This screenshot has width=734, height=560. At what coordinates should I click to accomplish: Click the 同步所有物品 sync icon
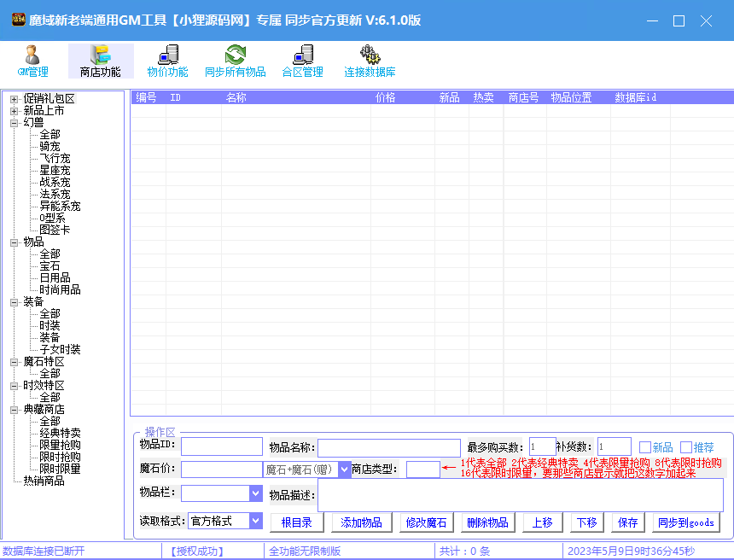pyautogui.click(x=235, y=55)
